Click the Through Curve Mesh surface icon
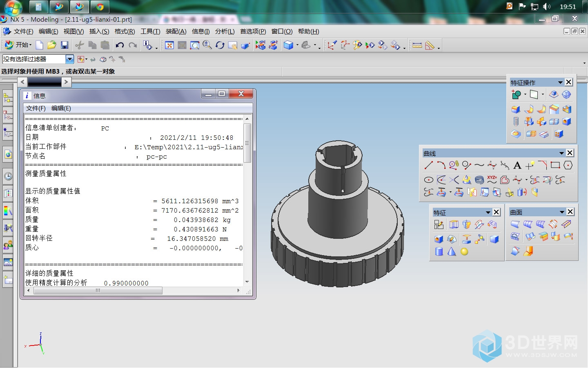Image resolution: width=588 pixels, height=368 pixels. pos(540,224)
